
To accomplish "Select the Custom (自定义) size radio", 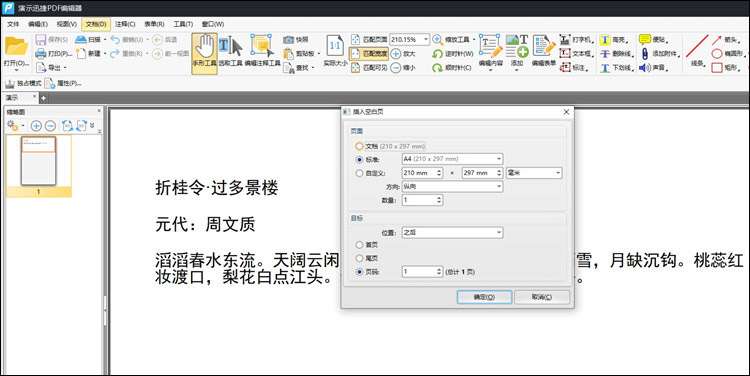I will point(359,173).
